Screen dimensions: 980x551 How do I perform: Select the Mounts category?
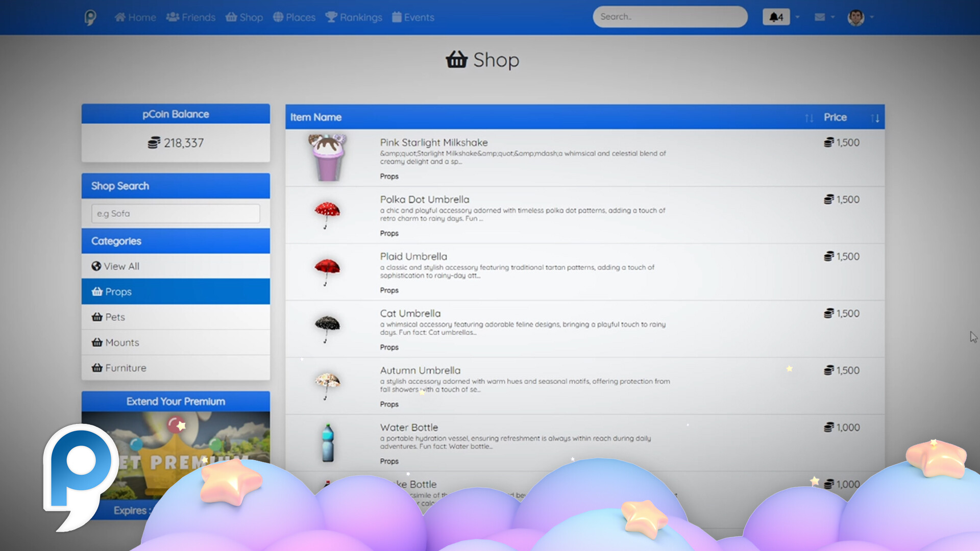122,342
